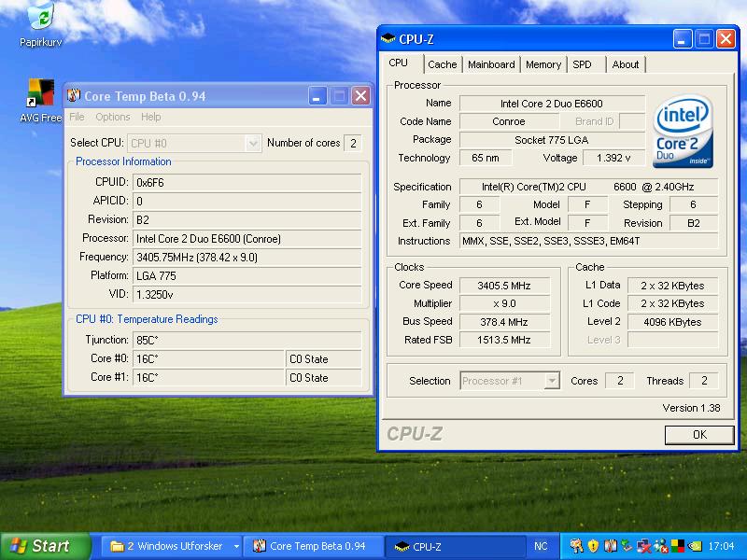Click the taskbar clock showing 17:04
Screen dimensions: 747x560
[x=721, y=546]
